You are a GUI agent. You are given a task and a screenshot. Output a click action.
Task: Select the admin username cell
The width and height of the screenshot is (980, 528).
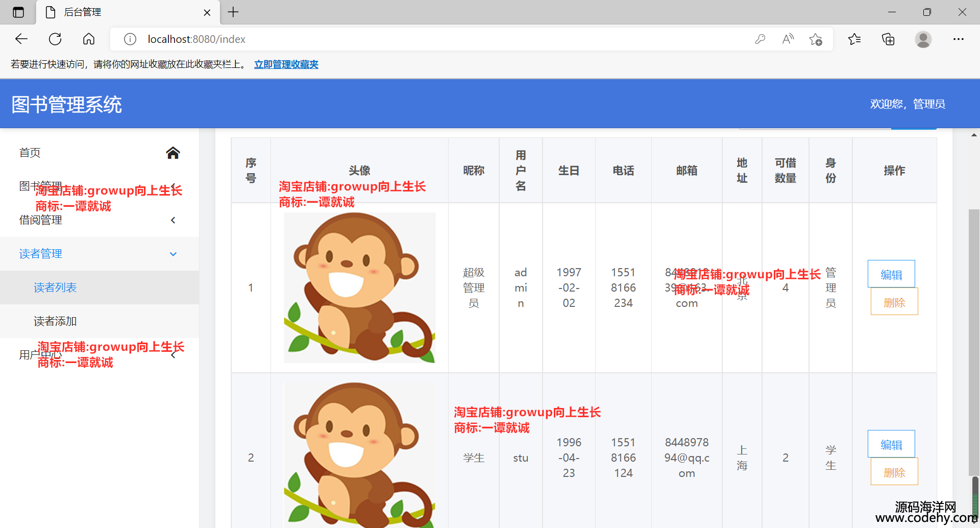521,287
